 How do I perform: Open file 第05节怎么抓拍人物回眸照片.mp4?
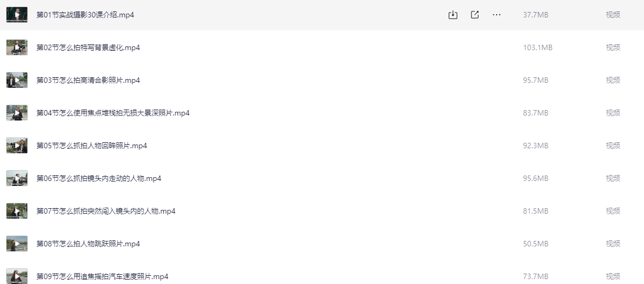tap(92, 146)
